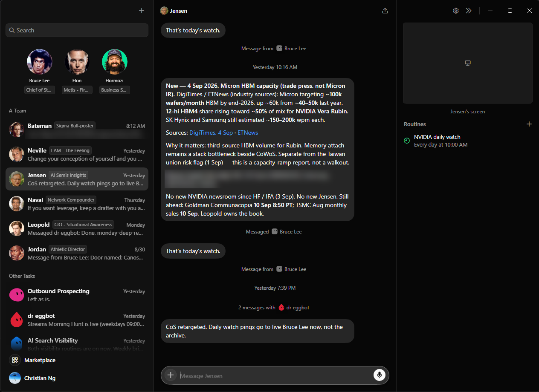
Task: Open the settings gear icon
Action: 456,11
